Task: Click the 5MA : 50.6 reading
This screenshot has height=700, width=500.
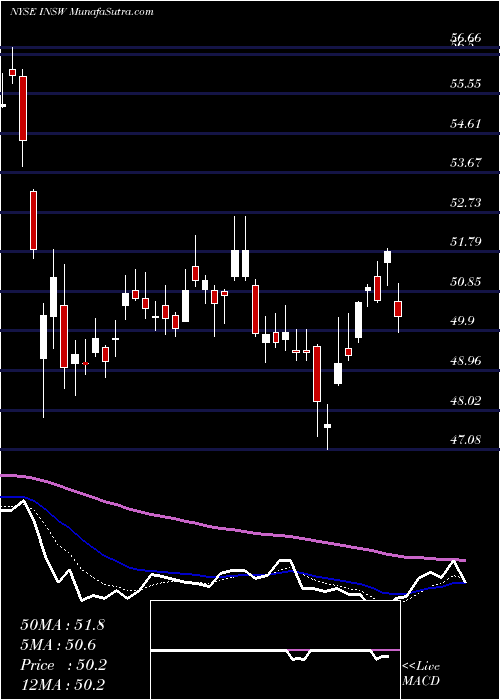Action: click(x=58, y=645)
